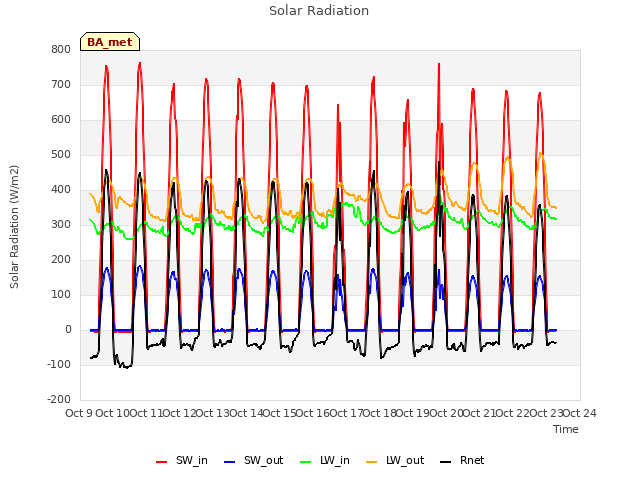
Task: Select the Solar Radiation (W/m2) axis label
Action: pos(14,227)
